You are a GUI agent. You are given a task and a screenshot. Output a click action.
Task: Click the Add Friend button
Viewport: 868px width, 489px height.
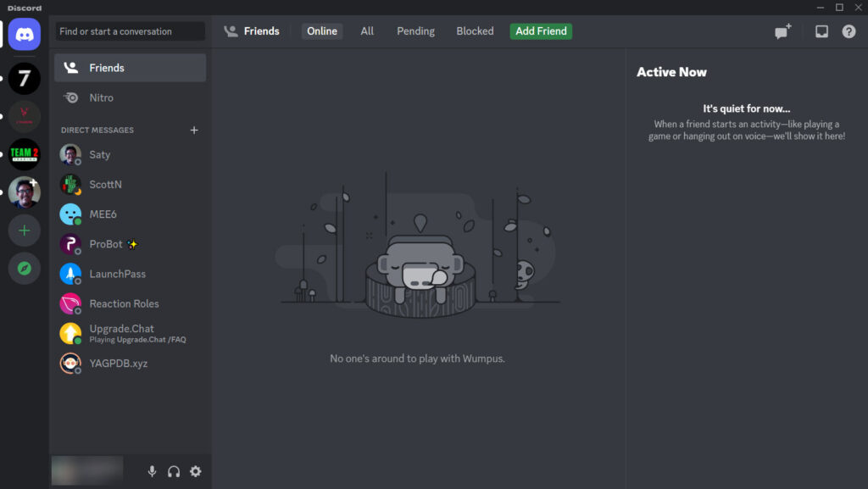tap(541, 31)
